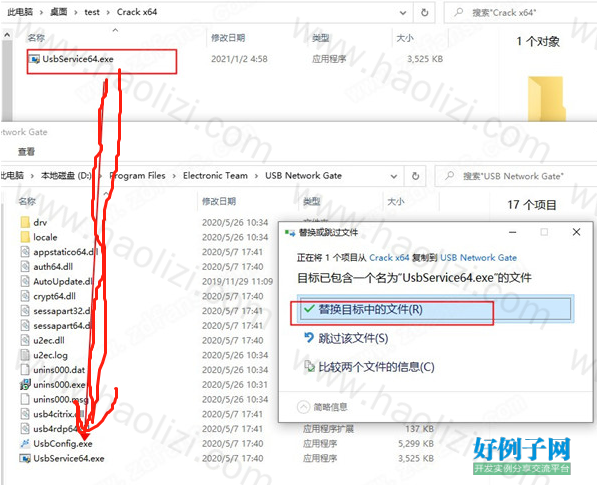Click the drv folder icon
The height and width of the screenshot is (485, 597).
click(25, 222)
